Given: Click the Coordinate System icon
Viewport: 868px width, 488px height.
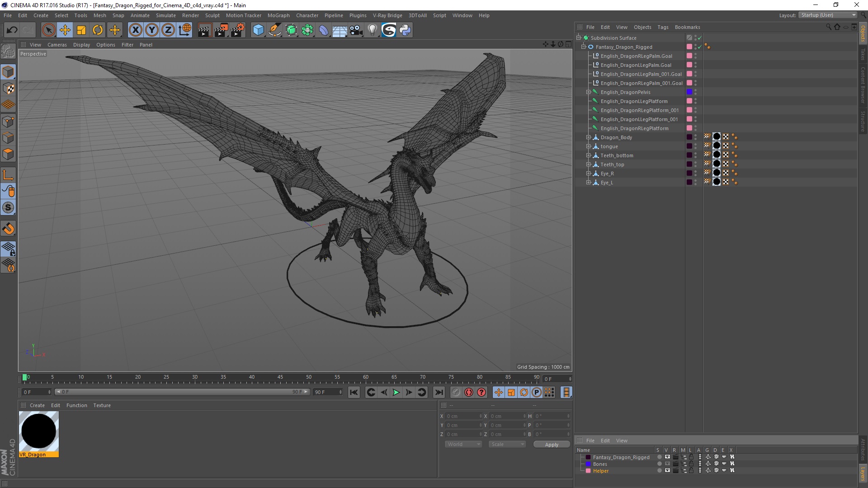Looking at the screenshot, I should click(x=185, y=30).
